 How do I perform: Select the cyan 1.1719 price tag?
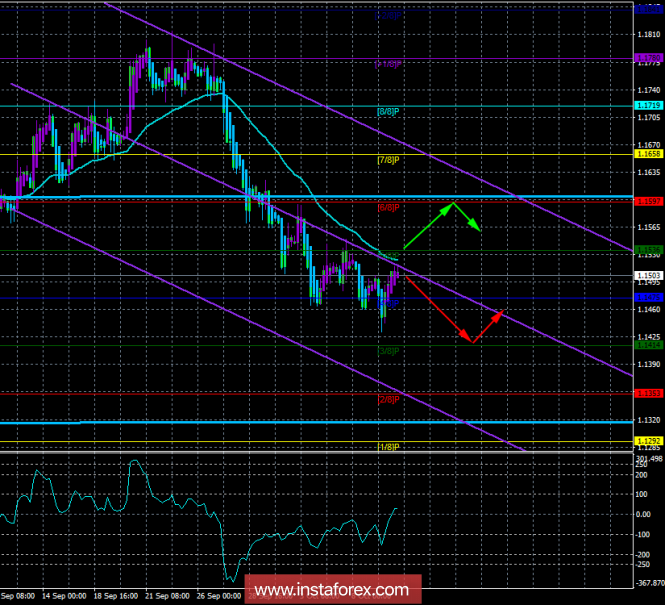click(649, 105)
